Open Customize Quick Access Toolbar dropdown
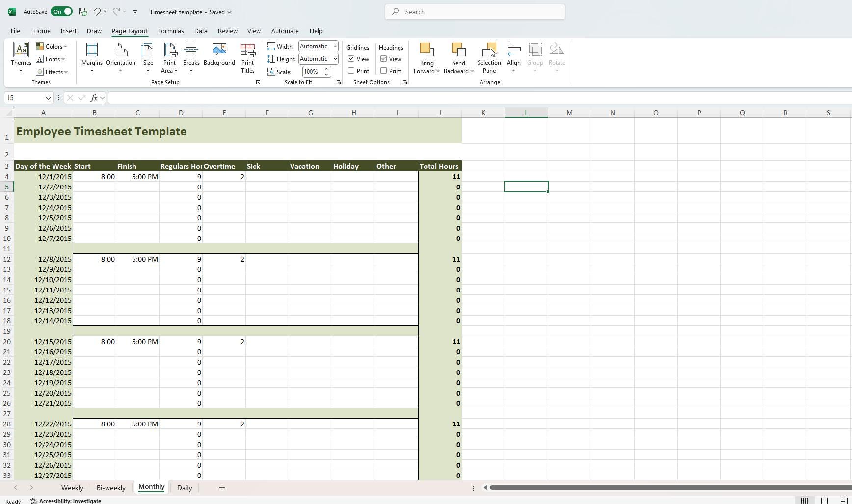Image resolution: width=852 pixels, height=504 pixels. [x=135, y=12]
